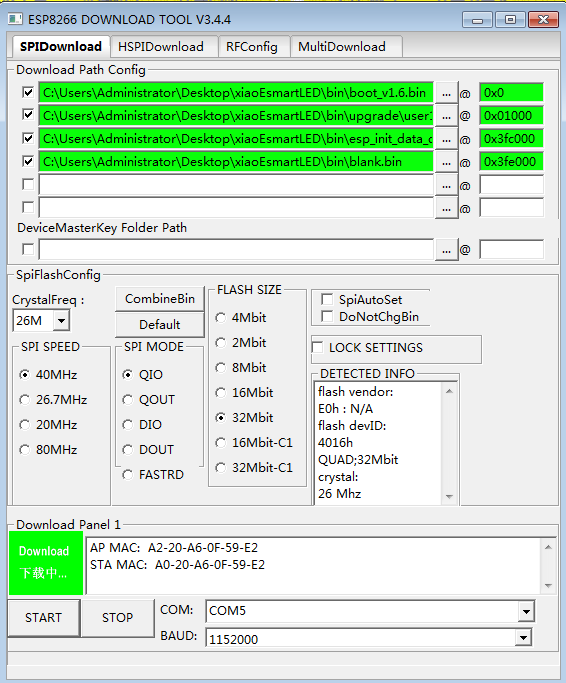
Task: Select the SPIDownload tab
Action: [x=61, y=46]
